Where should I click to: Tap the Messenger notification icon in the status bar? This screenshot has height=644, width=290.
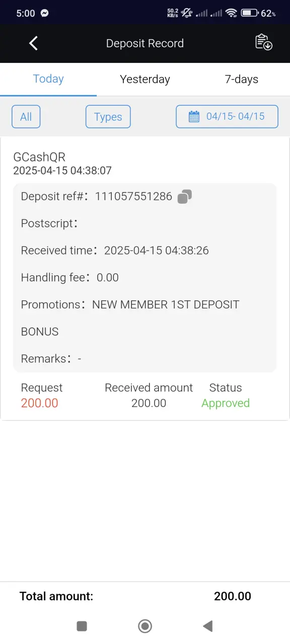pos(45,14)
